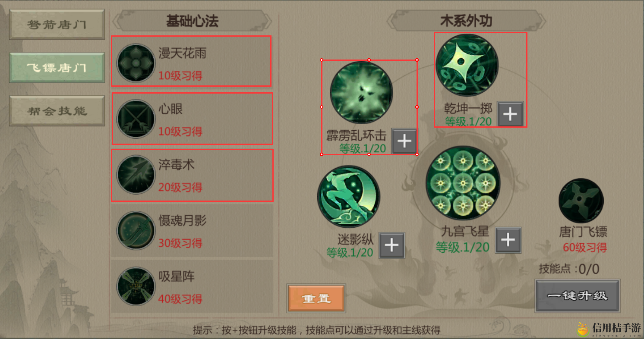Image resolution: width=644 pixels, height=339 pixels.
Task: Increase 霹雳乱环击 level with plus button
Action: (x=404, y=141)
